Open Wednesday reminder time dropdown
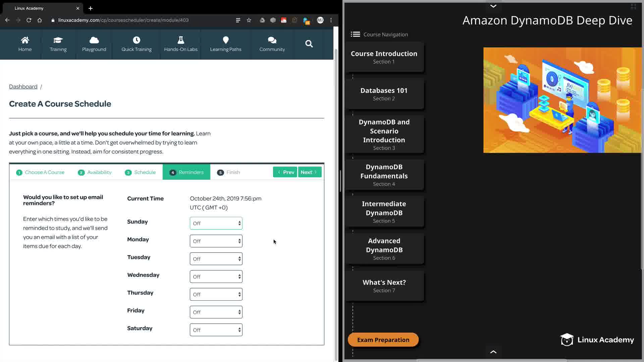 (x=216, y=277)
